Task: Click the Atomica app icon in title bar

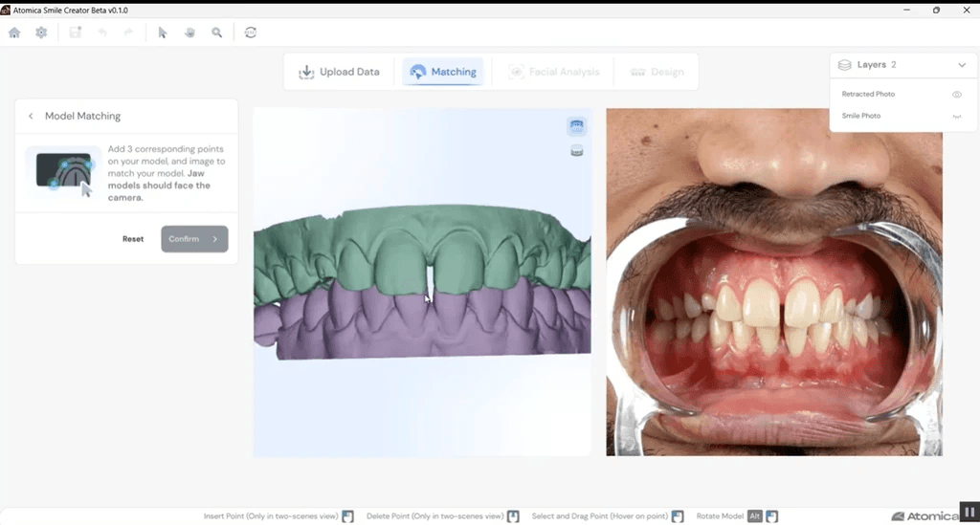Action: pyautogui.click(x=6, y=10)
